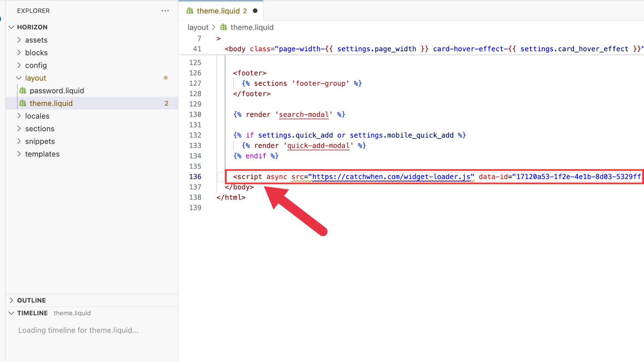Screen dimensions: 644x362
Task: Click Shopify icon in breadcrumb path
Action: 224,27
